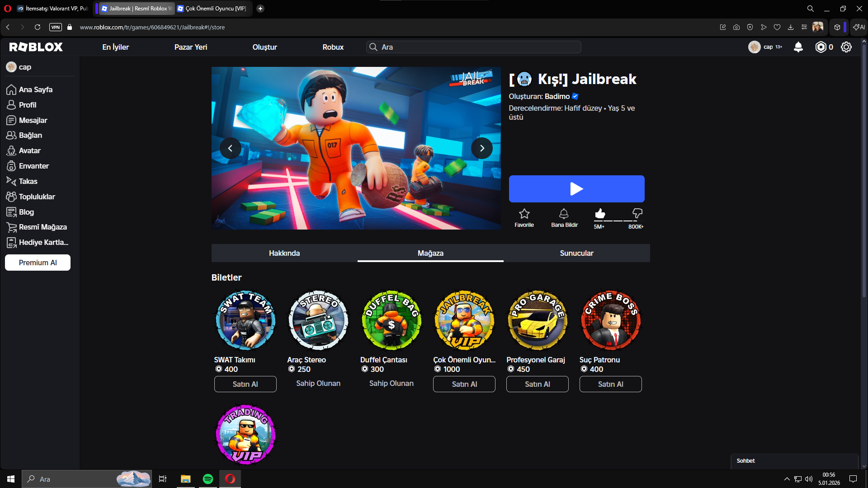868x488 pixels.
Task: Open the Oluştur menu
Action: [265, 47]
